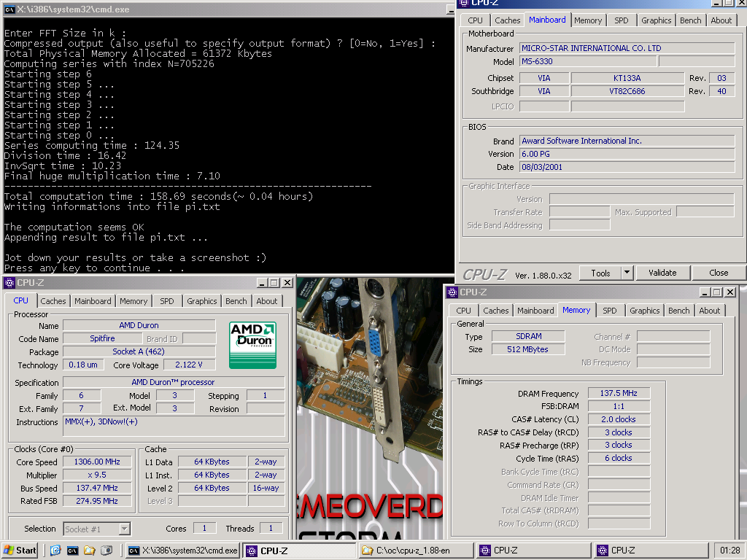Click the AMD Duron processor logo
The width and height of the screenshot is (747, 560).
[252, 345]
